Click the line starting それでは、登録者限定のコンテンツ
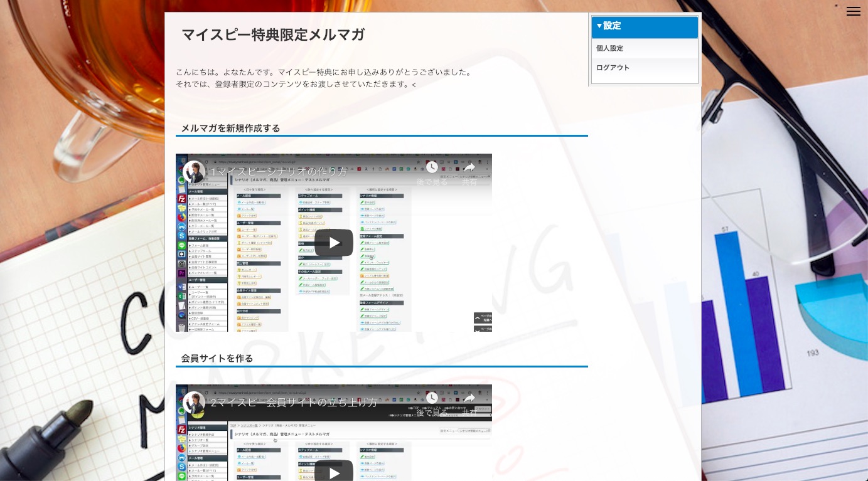Image resolution: width=868 pixels, height=481 pixels. point(296,84)
